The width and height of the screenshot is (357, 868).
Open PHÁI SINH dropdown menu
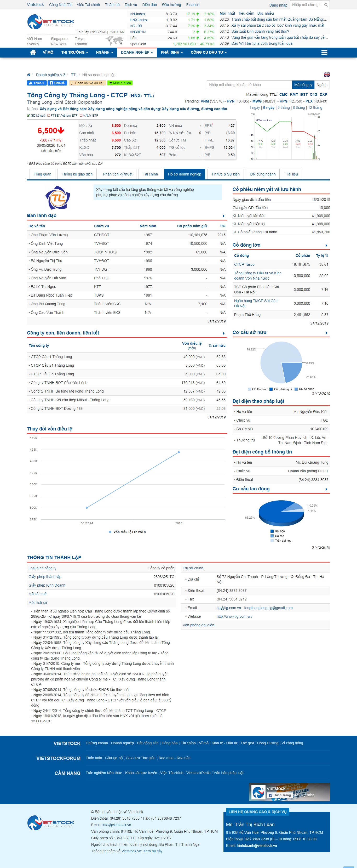172,52
